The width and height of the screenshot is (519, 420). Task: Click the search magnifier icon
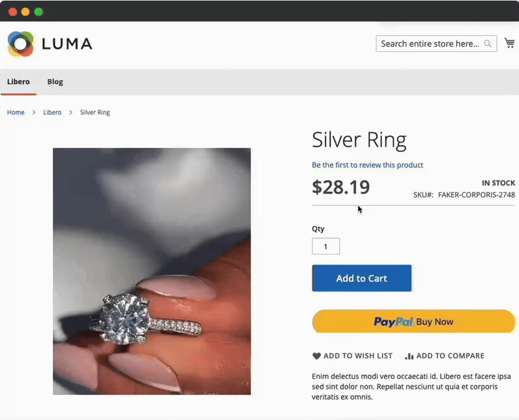pyautogui.click(x=488, y=44)
